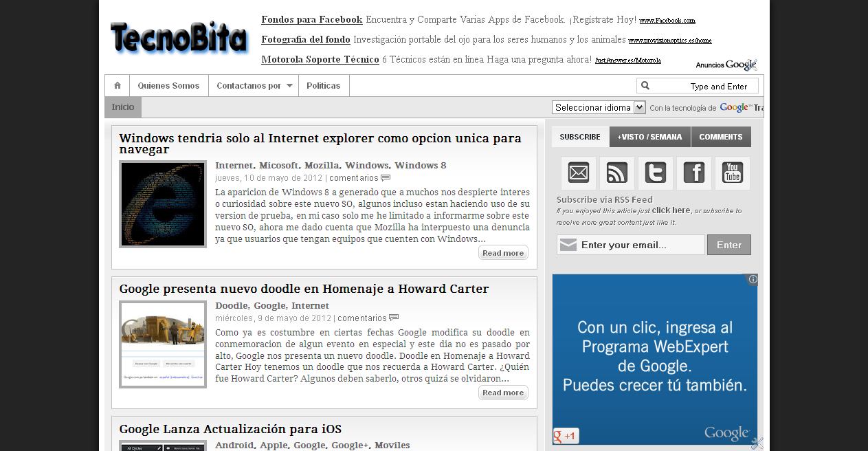Open the Facebook icon in sidebar
The image size is (868, 451).
coord(694,173)
